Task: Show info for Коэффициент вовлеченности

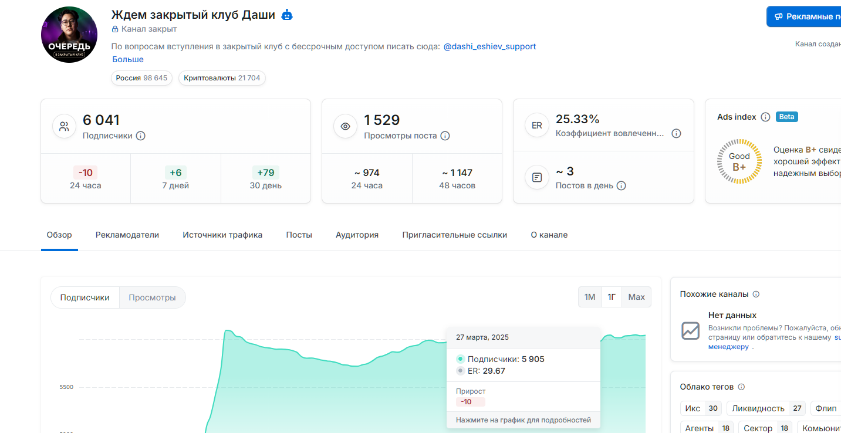Action: click(676, 133)
